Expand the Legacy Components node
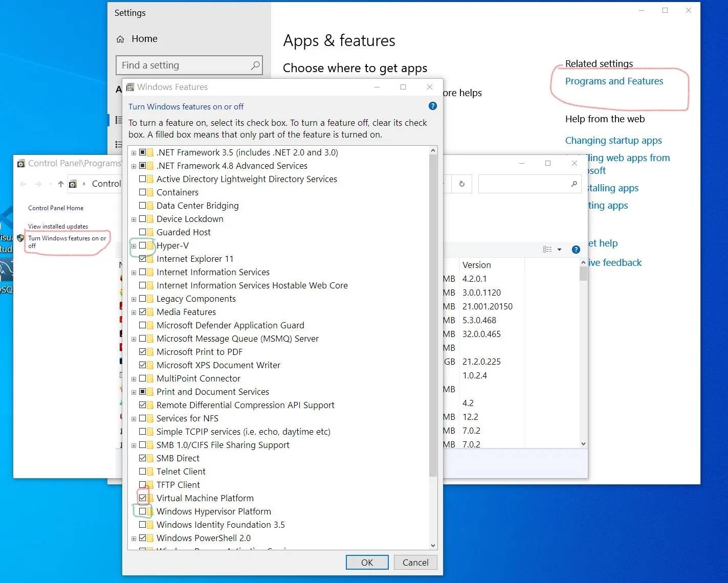Image resolution: width=728 pixels, height=583 pixels. point(134,299)
